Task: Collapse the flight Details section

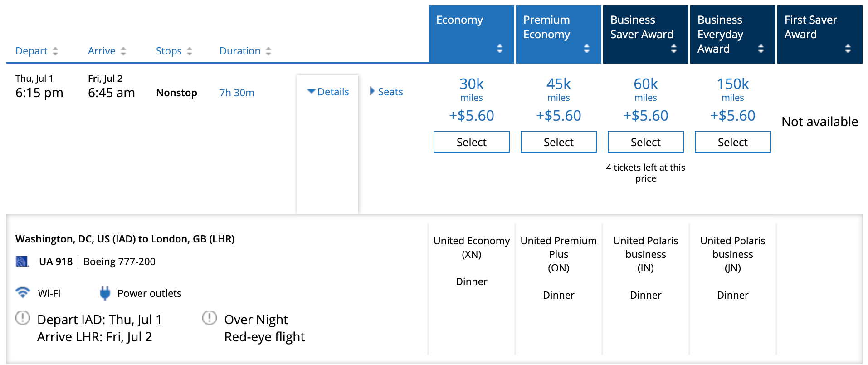Action: coord(328,92)
